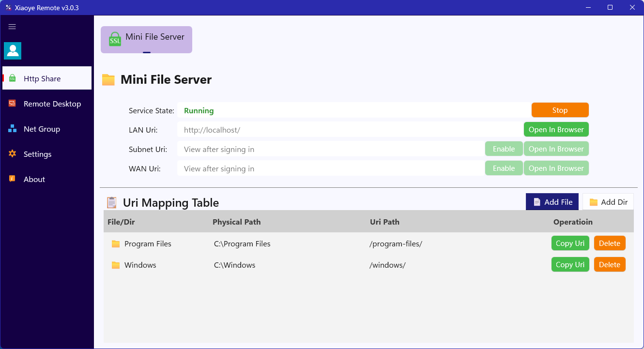Click the SSL icon on Mini File Server tab
Screen dimensions: 644x349
pyautogui.click(x=115, y=39)
